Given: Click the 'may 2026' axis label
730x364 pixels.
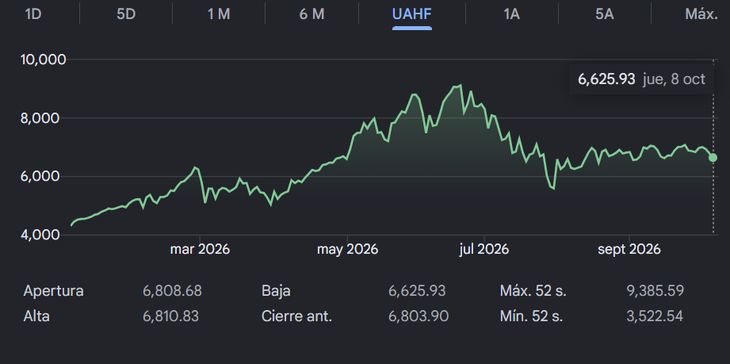Looking at the screenshot, I should pos(347,249).
